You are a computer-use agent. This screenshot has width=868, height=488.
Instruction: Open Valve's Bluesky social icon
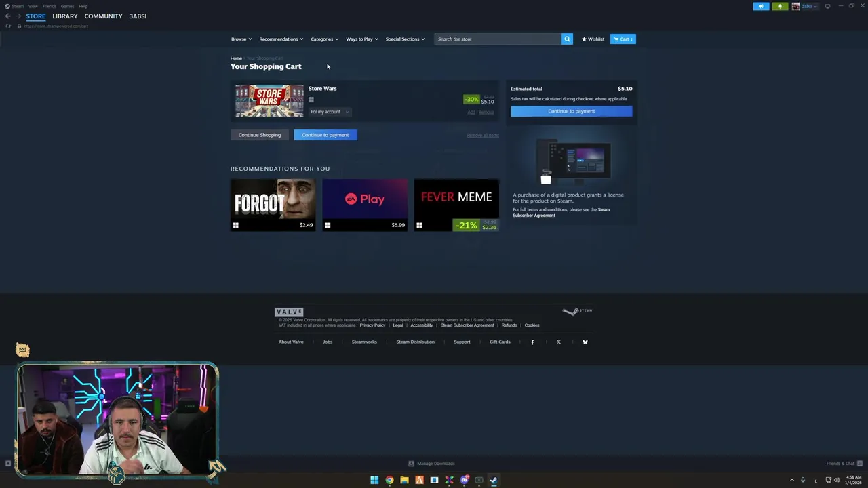pos(585,342)
